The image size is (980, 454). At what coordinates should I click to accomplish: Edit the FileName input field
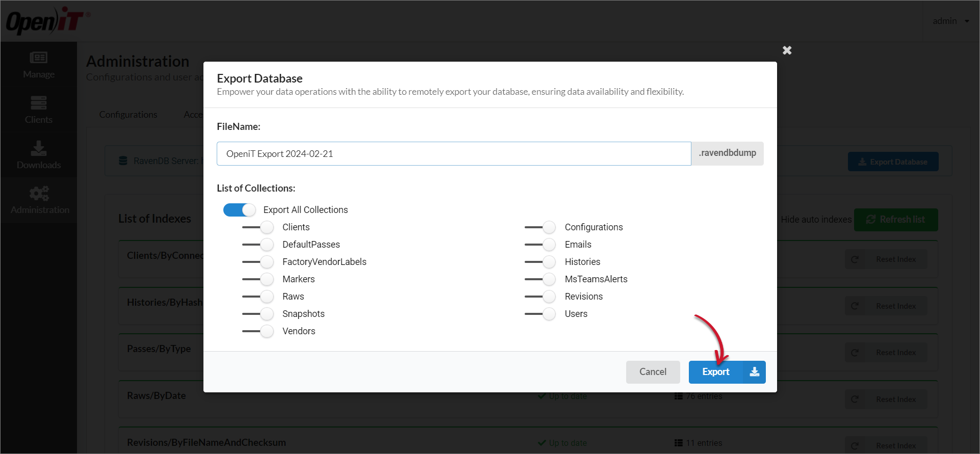454,153
